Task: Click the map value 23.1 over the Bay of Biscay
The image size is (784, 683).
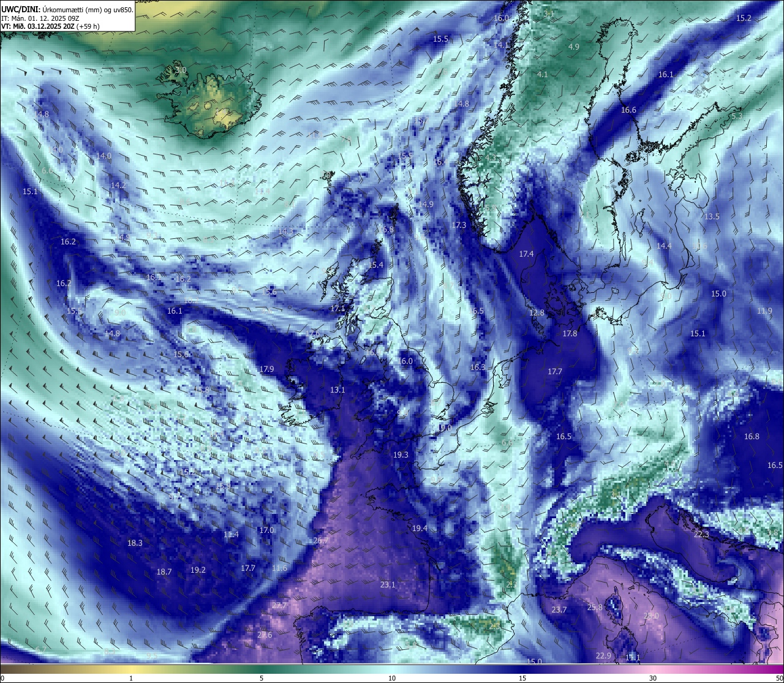Action: [x=388, y=585]
